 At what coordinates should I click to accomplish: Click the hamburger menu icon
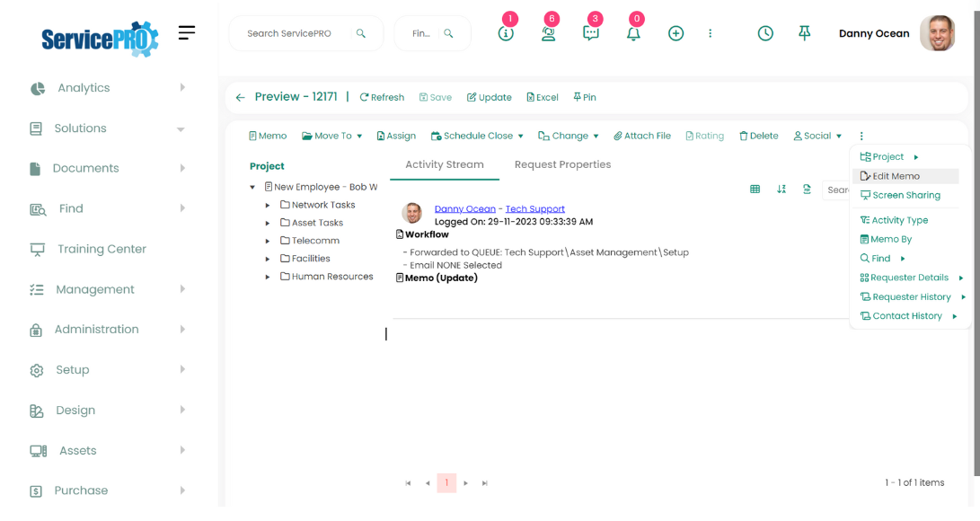point(187,33)
